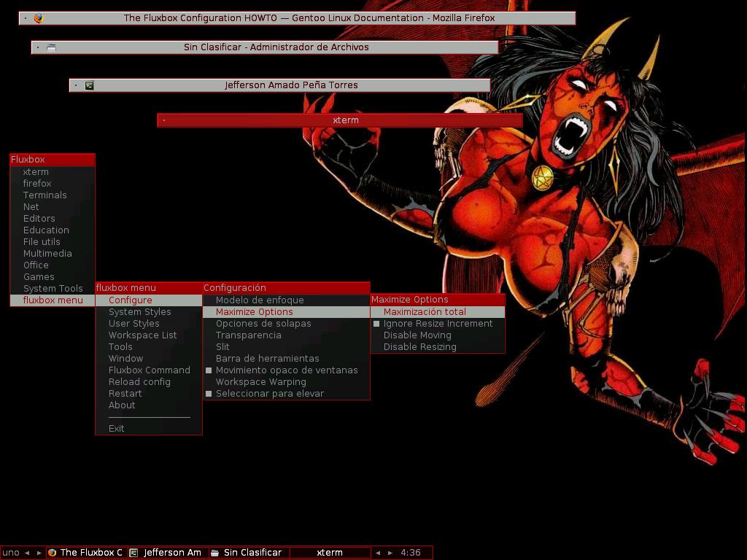Focus the Fluxbox Configuration HOWTO Firefox titlebar
747x560 pixels.
coord(298,18)
